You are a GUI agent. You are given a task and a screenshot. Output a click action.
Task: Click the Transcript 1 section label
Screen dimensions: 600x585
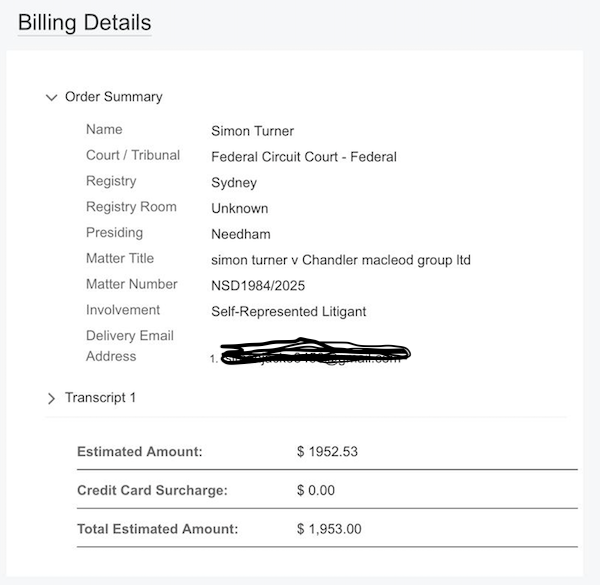[100, 398]
